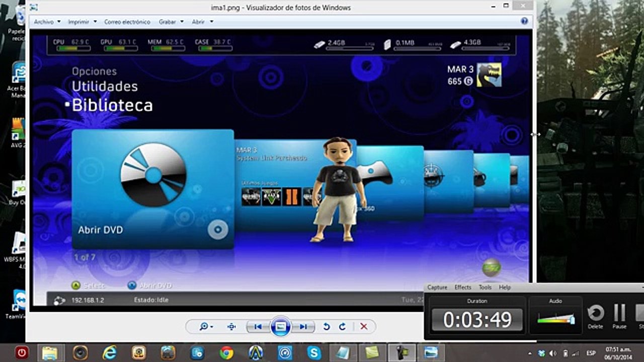This screenshot has height=362, width=644.
Task: Pause the screen recording
Action: click(x=620, y=316)
